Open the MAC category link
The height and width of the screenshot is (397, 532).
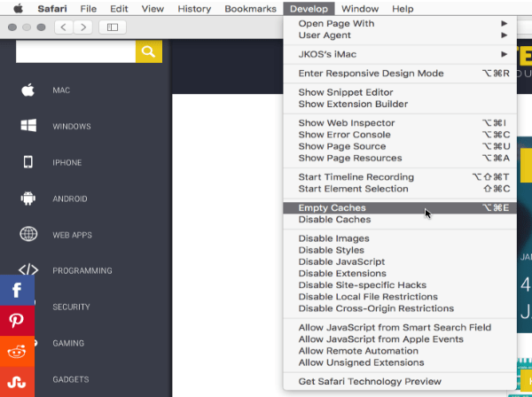tap(61, 90)
